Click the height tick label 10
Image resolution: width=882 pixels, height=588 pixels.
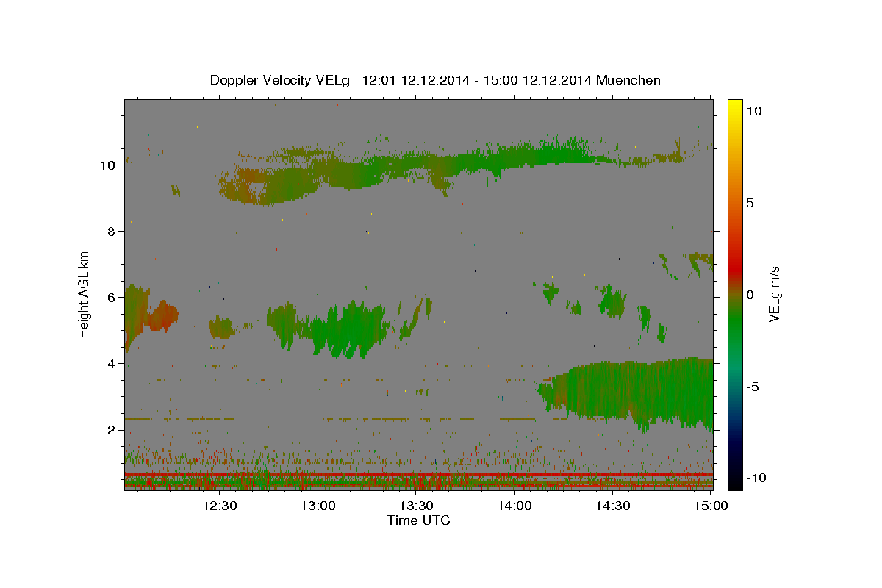[108, 165]
